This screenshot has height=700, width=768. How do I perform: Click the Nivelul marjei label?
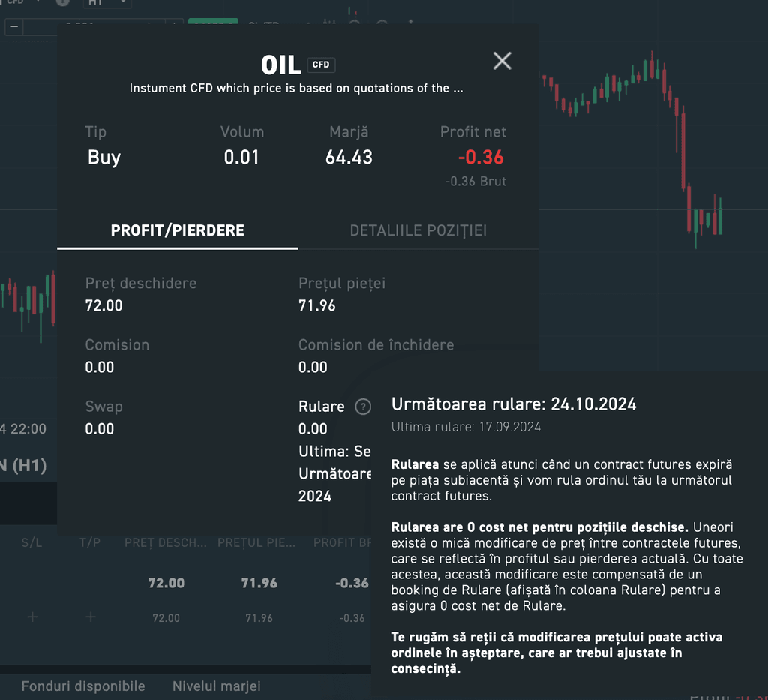pyautogui.click(x=216, y=686)
